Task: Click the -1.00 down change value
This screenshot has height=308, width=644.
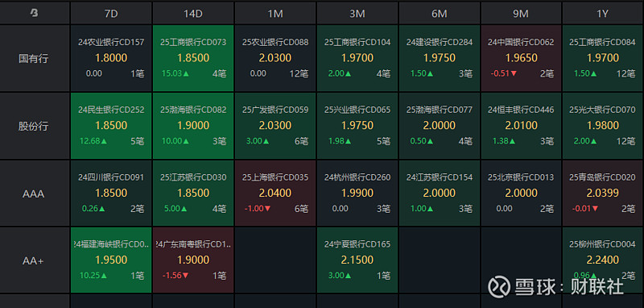Action: [x=258, y=209]
